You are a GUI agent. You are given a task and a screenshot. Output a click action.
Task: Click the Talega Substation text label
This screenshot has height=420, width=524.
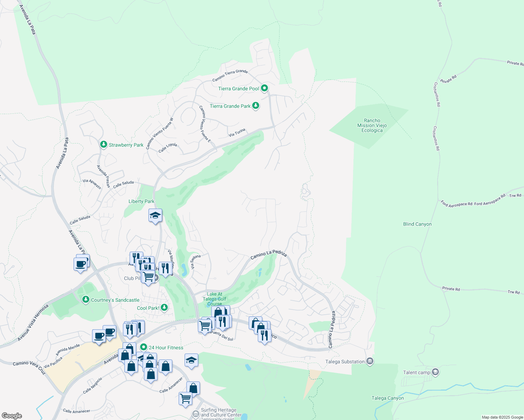(x=345, y=362)
